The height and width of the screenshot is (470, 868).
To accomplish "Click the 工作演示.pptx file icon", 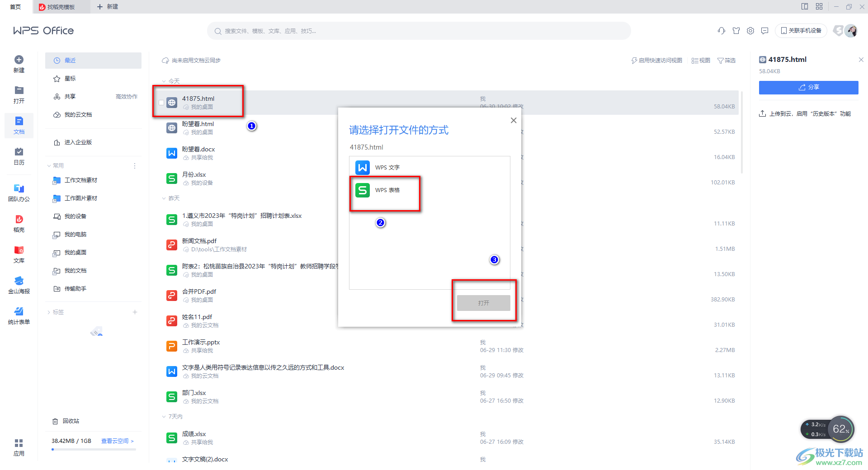I will [172, 346].
